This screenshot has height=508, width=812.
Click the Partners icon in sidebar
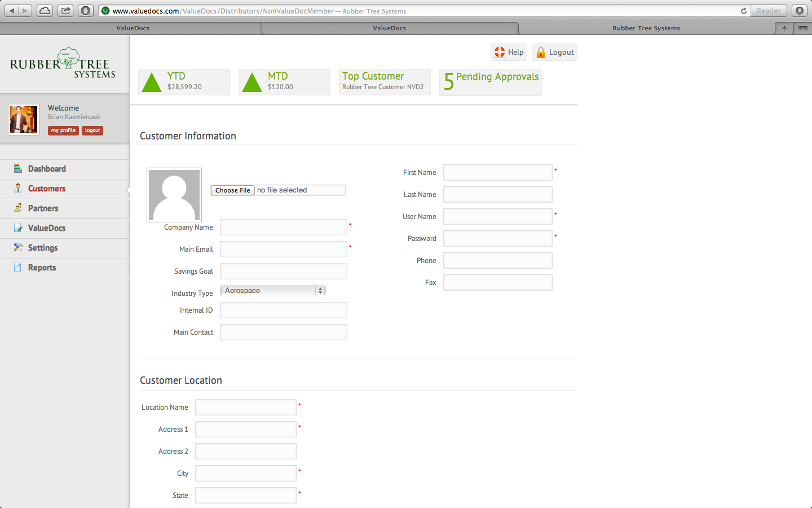(x=18, y=208)
